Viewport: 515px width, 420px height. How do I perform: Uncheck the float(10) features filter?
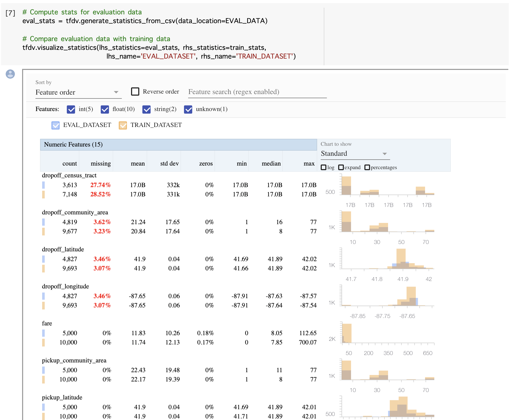[105, 109]
